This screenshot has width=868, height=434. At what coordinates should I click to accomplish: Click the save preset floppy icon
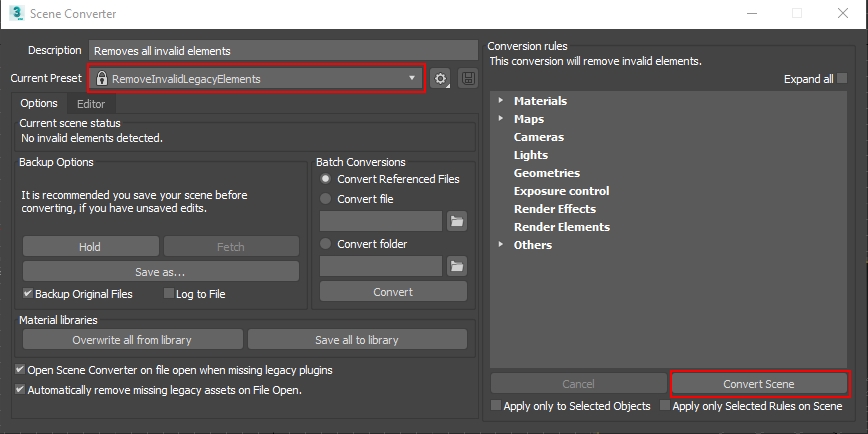[467, 78]
